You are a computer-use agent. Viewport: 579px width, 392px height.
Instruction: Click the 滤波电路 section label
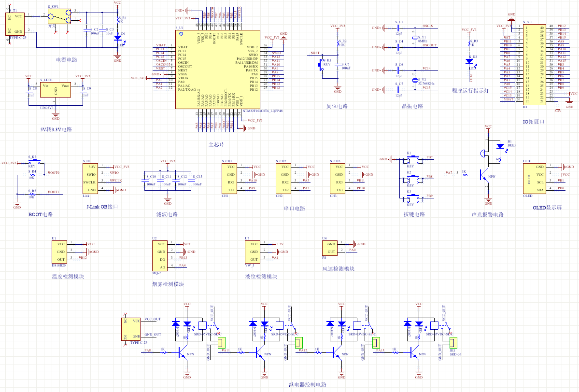click(167, 214)
